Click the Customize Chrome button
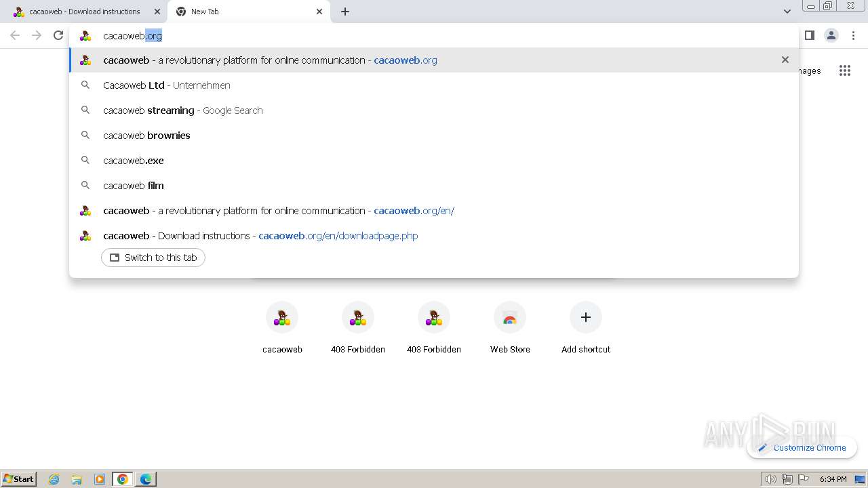 coord(802,447)
